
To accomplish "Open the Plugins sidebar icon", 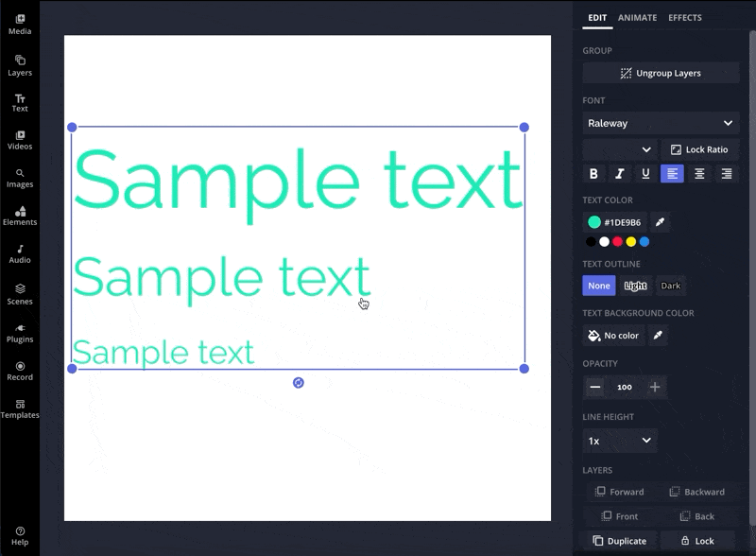I will [x=20, y=332].
